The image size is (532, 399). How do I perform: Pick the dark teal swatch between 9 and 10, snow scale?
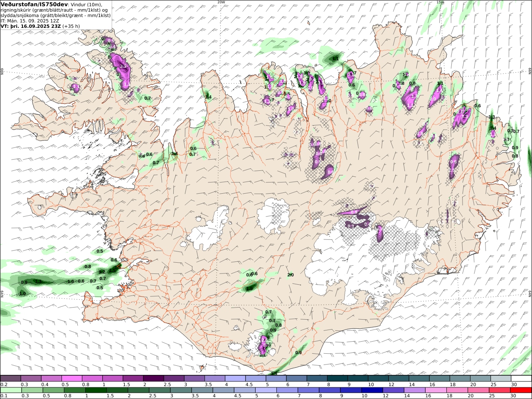point(357,379)
